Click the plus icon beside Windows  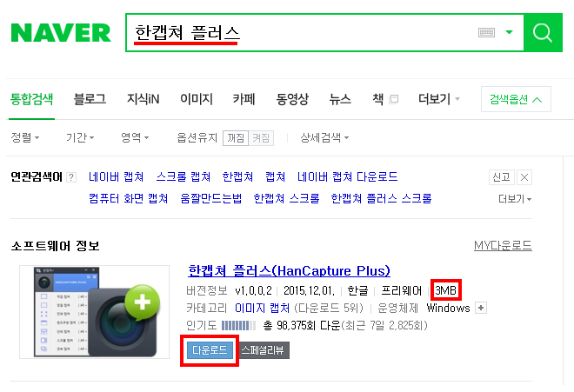481,308
